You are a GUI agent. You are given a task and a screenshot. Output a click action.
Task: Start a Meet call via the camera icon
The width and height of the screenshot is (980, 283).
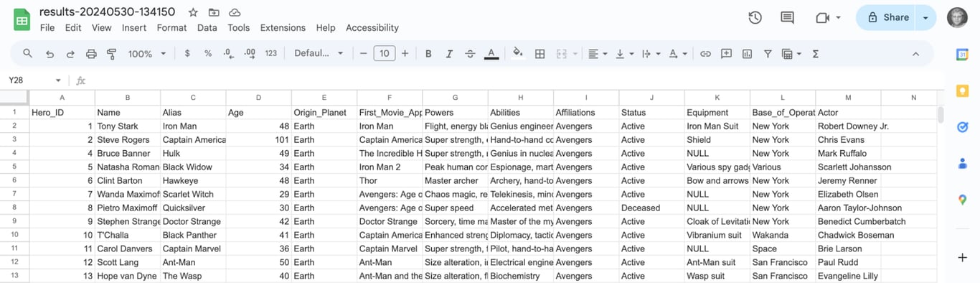[822, 17]
